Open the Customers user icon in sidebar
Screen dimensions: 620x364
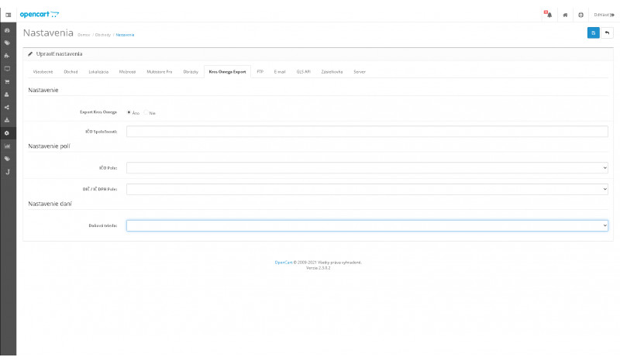pyautogui.click(x=7, y=94)
